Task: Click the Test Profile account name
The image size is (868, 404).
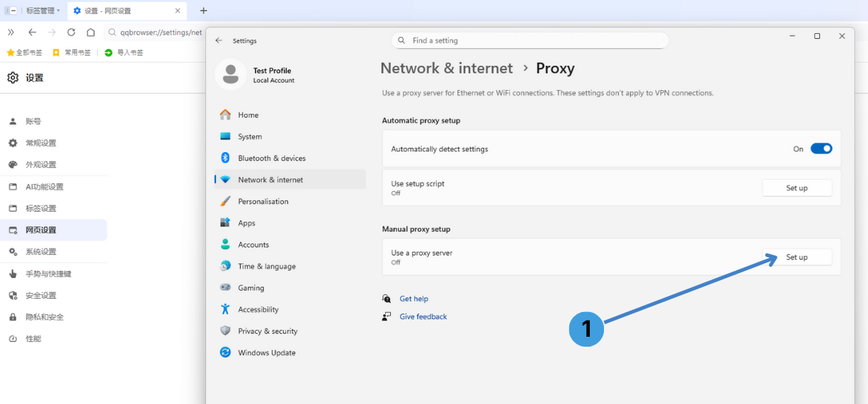Action: 272,71
